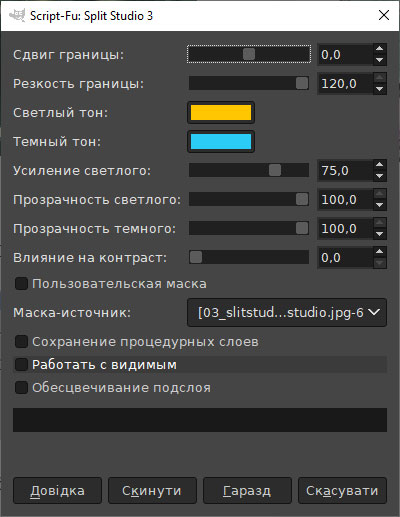400x517 pixels.
Task: Click the Усиление светлого slider
Action: tap(249, 170)
